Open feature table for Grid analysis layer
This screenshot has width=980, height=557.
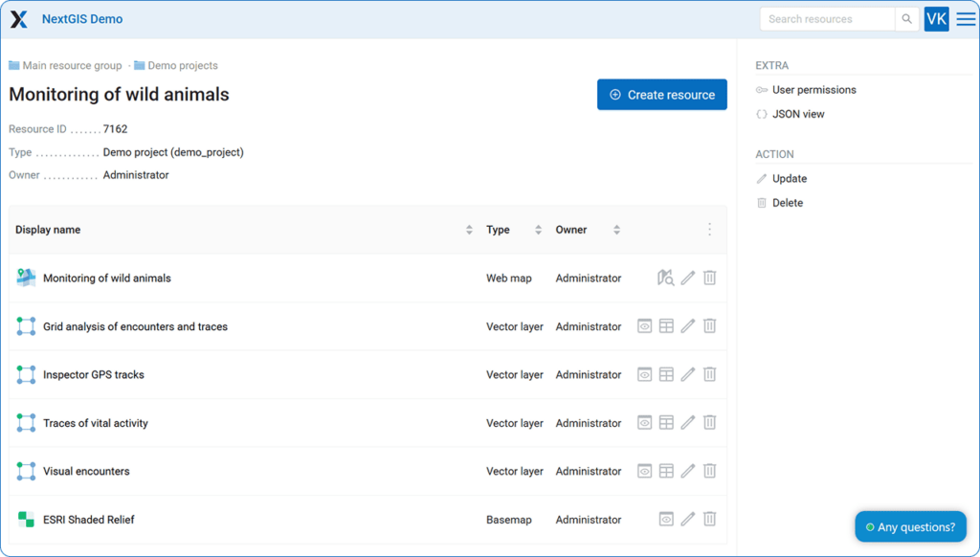click(666, 326)
